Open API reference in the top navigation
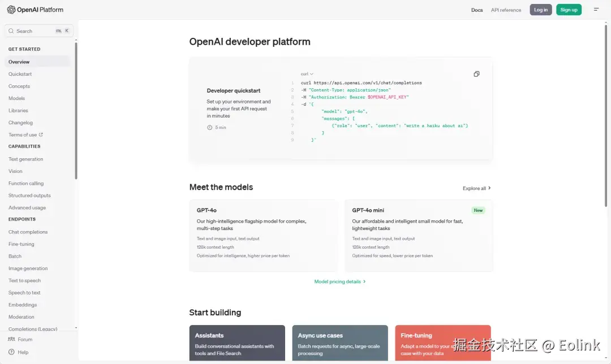 (x=506, y=10)
